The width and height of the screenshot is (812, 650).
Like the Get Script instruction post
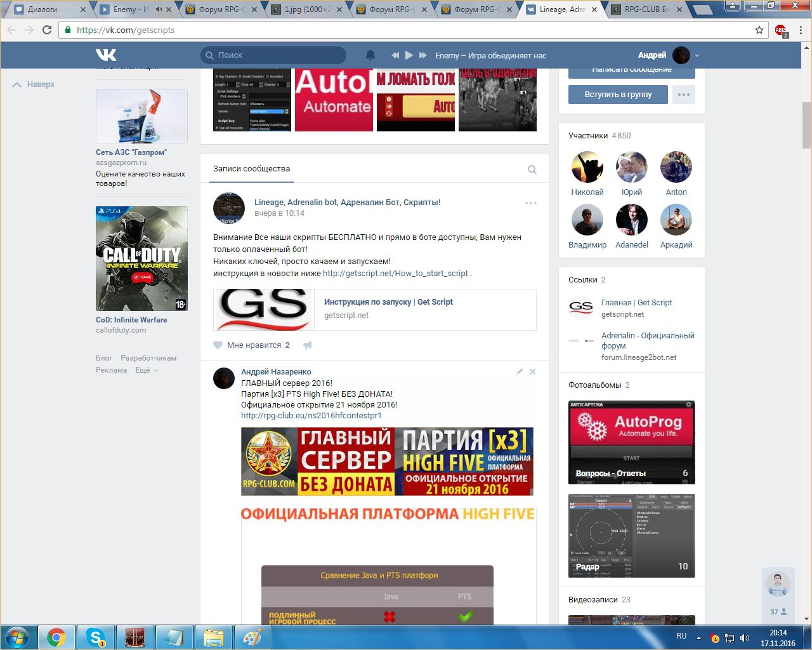coord(252,345)
